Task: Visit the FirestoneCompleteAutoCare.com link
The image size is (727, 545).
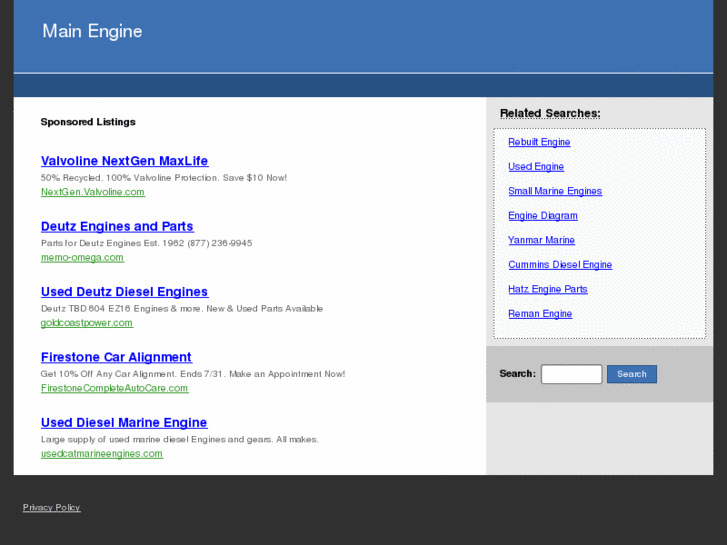Action: [x=115, y=388]
